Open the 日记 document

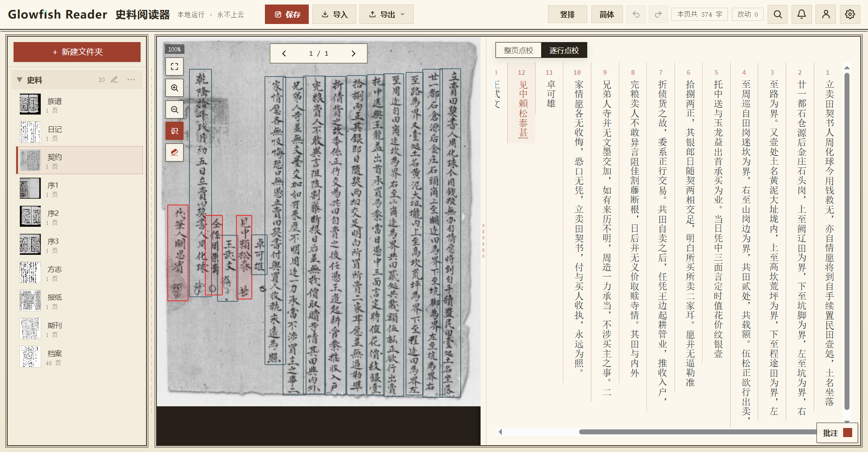coord(80,132)
